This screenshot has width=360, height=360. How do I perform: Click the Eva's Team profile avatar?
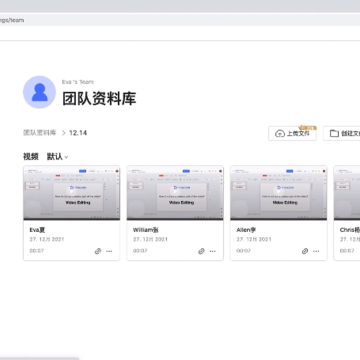point(39,92)
